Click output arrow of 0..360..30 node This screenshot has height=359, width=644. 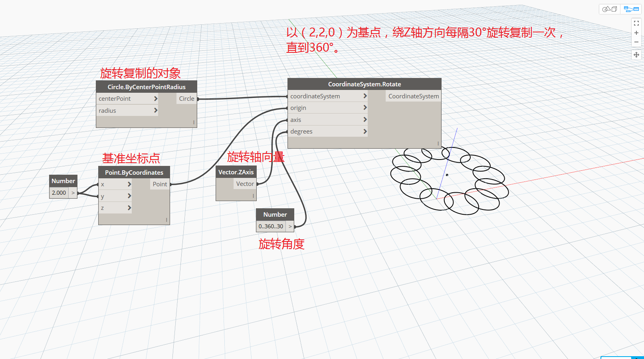tap(290, 226)
